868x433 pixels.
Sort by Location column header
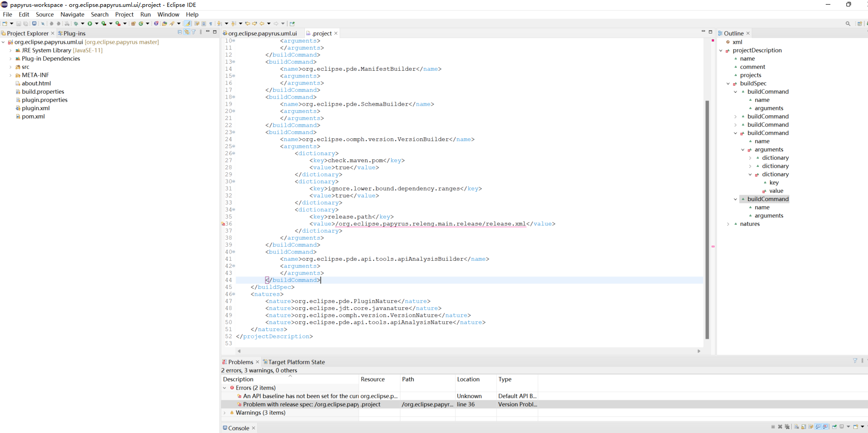[476, 379]
